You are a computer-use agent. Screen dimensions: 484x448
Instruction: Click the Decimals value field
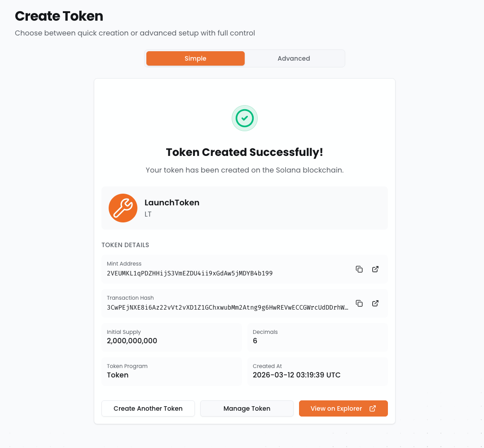255,341
